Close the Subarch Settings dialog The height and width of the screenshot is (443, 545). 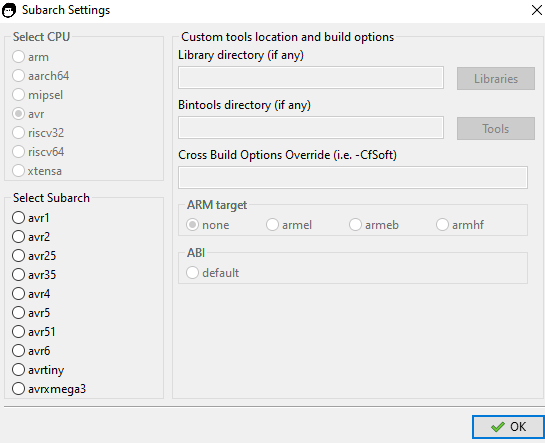tap(537, 10)
